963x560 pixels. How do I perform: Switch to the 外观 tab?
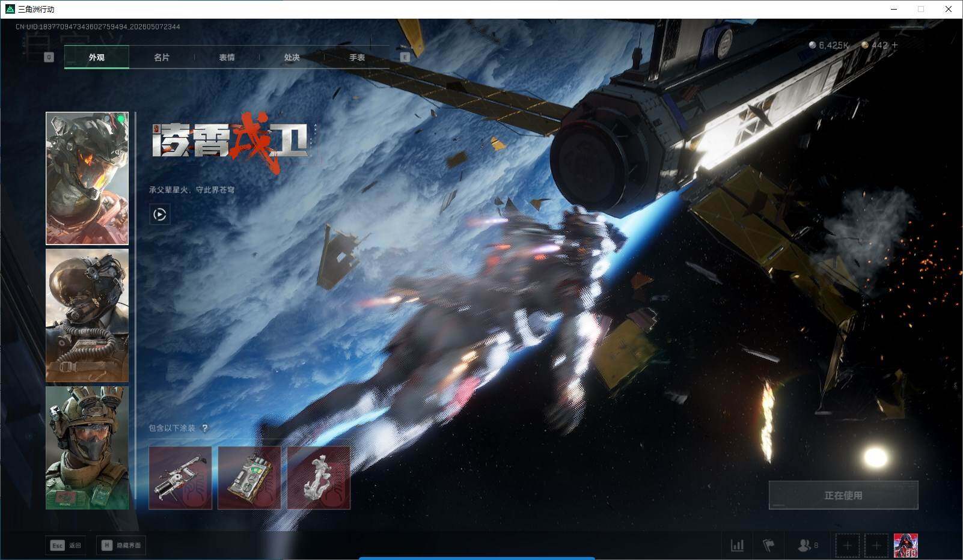(96, 57)
